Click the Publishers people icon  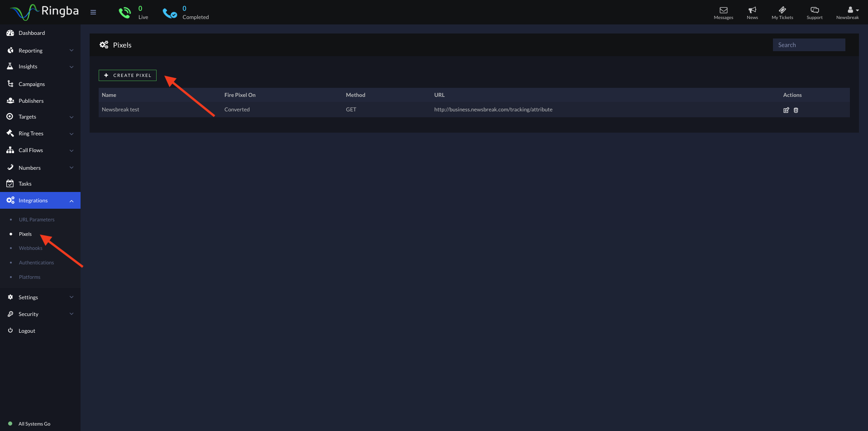(10, 101)
